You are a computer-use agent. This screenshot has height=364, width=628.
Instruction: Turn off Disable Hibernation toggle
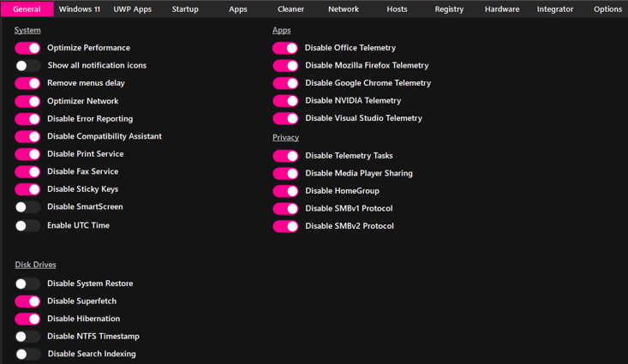point(27,319)
